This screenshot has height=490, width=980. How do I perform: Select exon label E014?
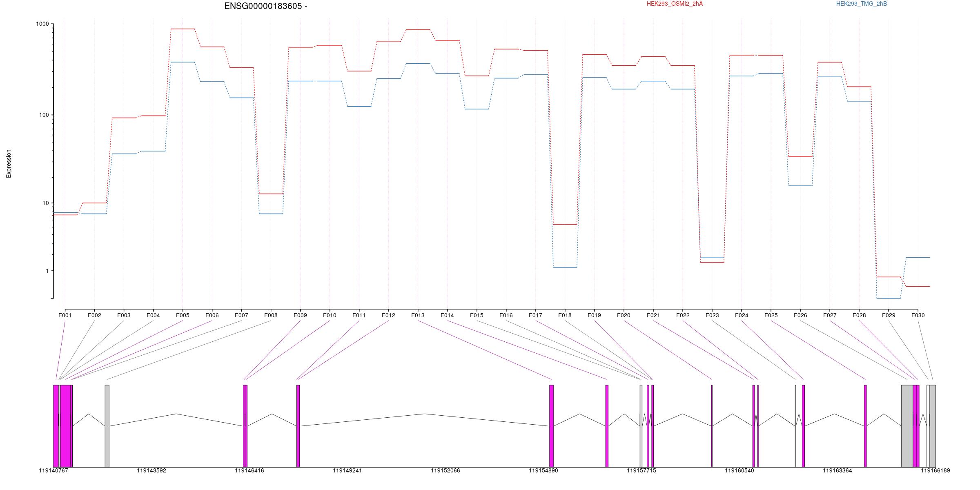click(447, 315)
